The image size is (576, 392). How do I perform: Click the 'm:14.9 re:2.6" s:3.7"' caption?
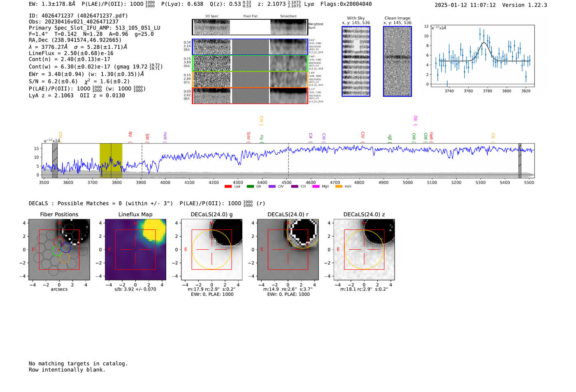288,289
